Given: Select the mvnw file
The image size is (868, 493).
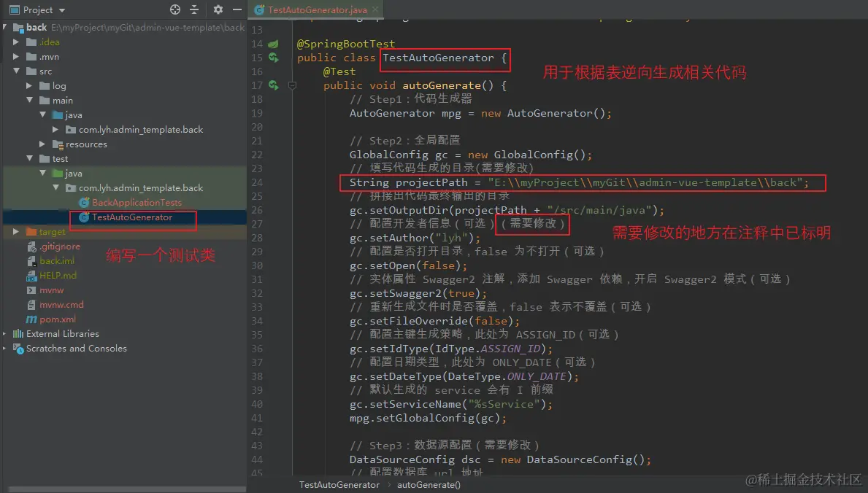Looking at the screenshot, I should coord(52,290).
